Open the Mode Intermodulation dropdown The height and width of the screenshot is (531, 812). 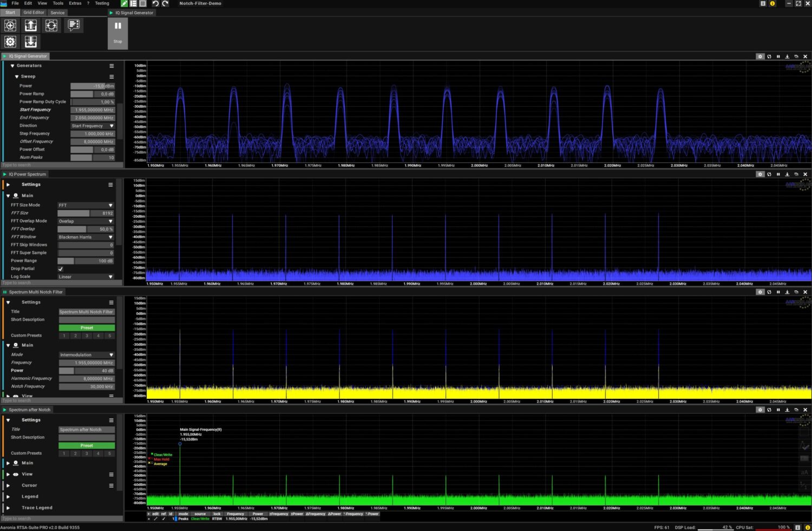coord(86,355)
